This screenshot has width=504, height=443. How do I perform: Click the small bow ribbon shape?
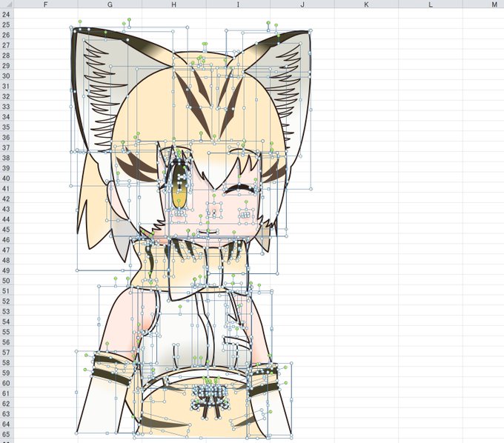point(210,401)
